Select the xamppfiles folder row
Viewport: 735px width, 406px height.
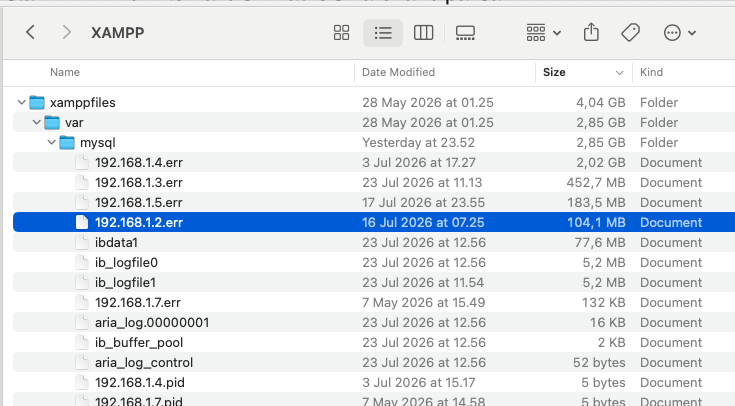coord(374,102)
